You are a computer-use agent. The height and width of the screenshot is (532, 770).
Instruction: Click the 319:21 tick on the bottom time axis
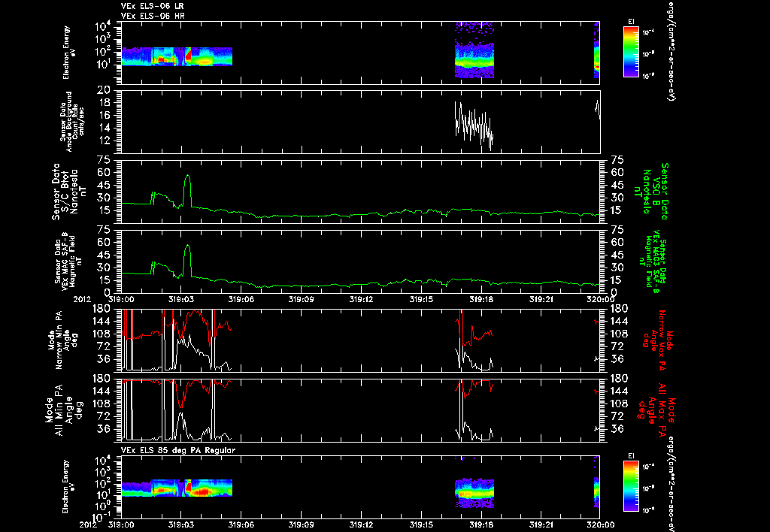coord(541,524)
